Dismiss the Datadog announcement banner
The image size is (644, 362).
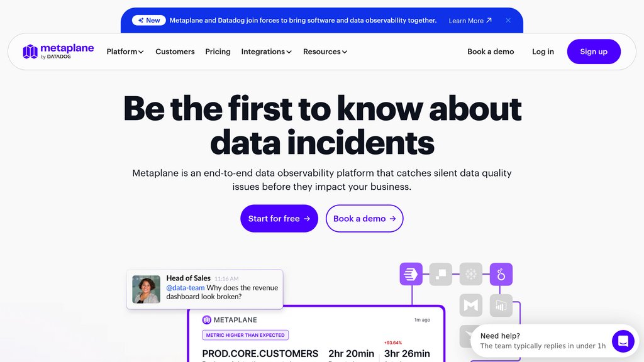[508, 21]
